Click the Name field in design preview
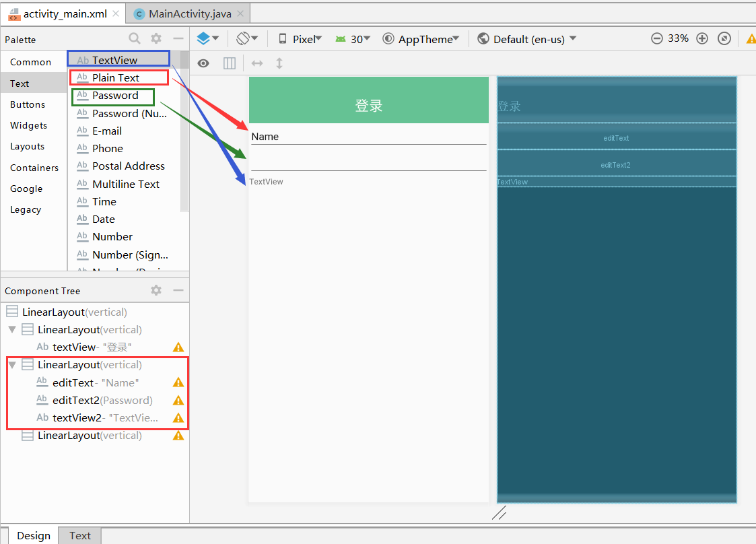This screenshot has height=544, width=756. [x=369, y=137]
